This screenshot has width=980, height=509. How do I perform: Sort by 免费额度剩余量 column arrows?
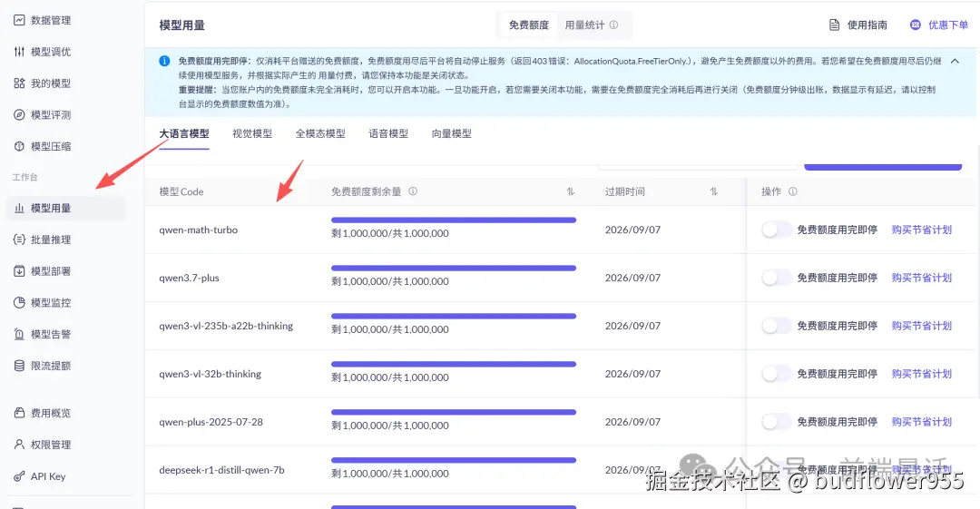point(571,191)
